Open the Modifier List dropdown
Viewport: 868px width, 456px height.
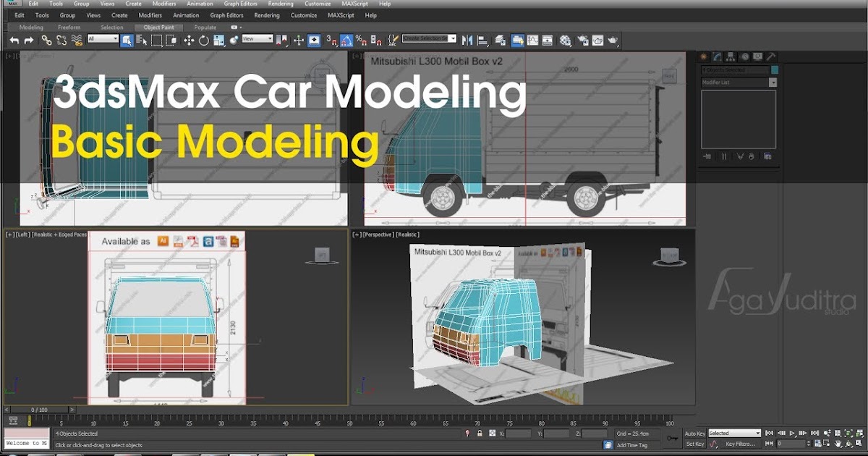tap(738, 82)
